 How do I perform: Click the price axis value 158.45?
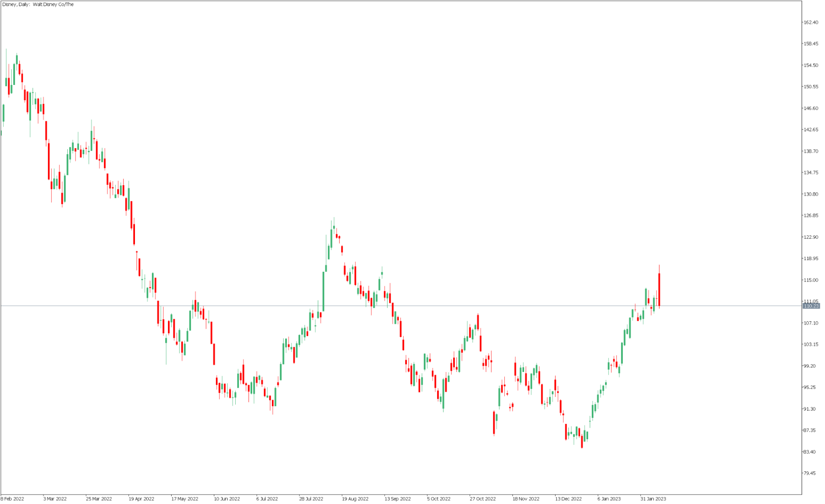(x=811, y=44)
